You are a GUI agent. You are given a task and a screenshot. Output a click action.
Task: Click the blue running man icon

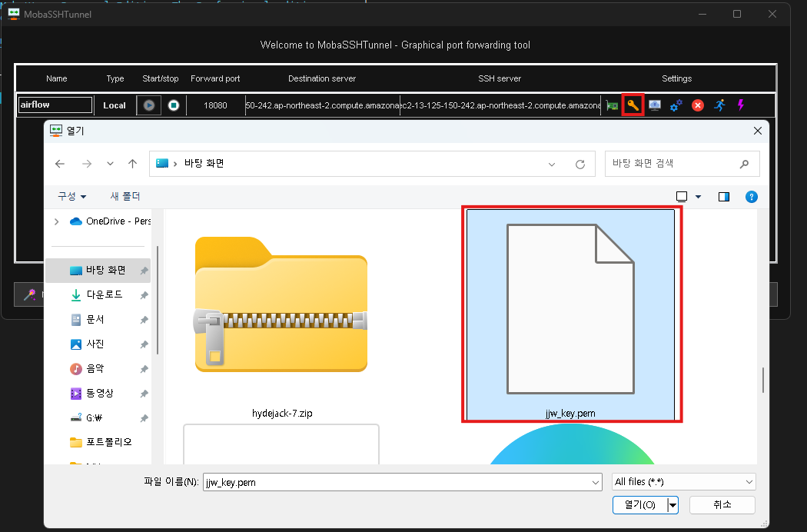pos(719,105)
